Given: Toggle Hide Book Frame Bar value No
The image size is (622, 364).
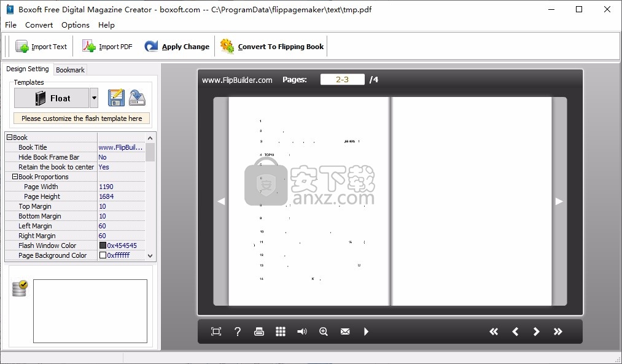Looking at the screenshot, I should (121, 157).
